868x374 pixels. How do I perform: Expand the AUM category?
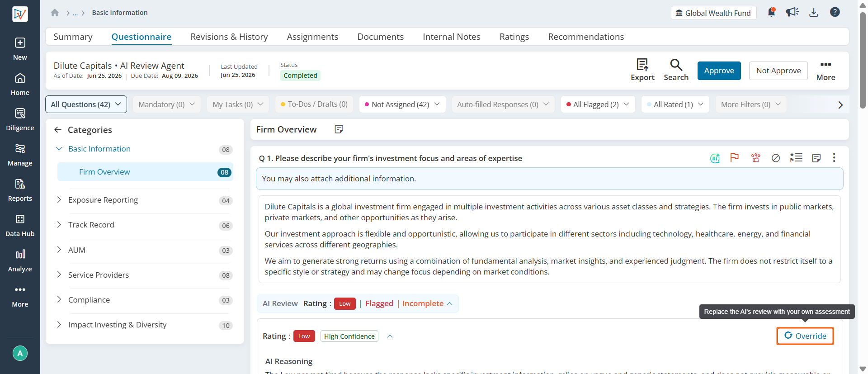click(59, 250)
